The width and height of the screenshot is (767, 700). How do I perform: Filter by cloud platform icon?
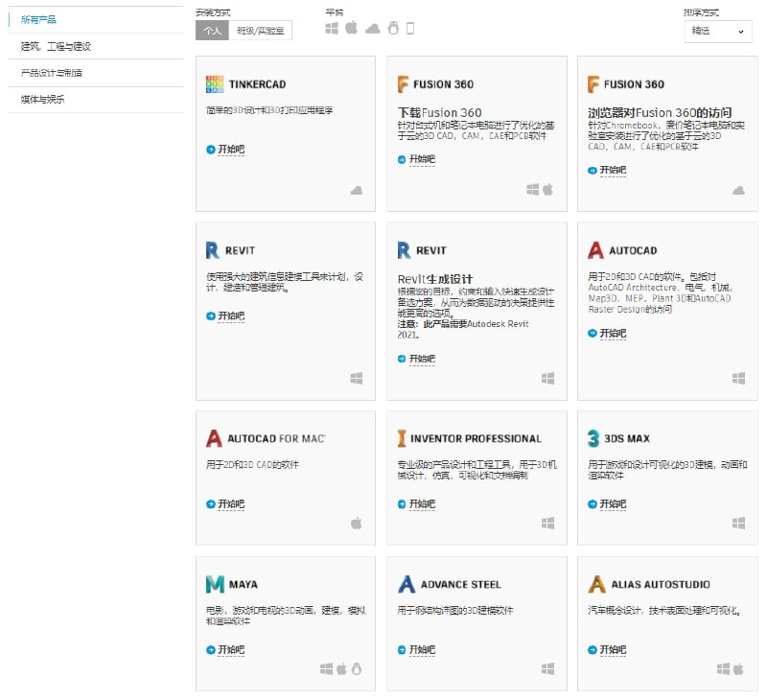pos(373,29)
